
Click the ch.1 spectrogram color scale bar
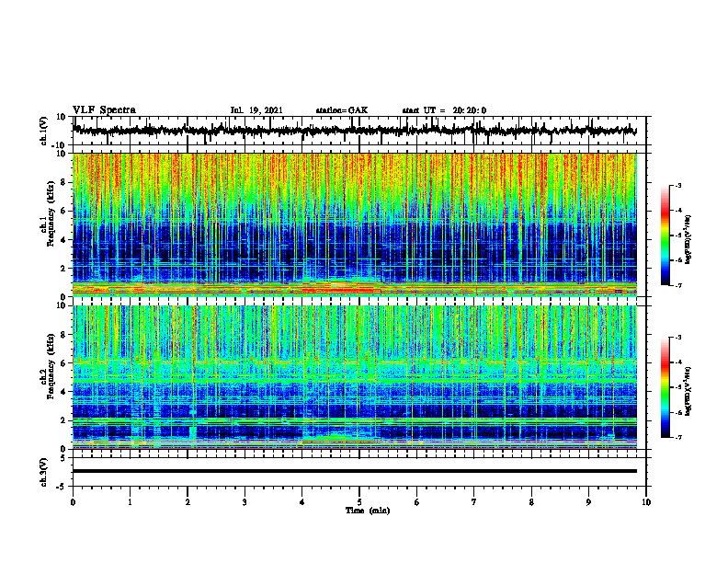click(x=665, y=236)
